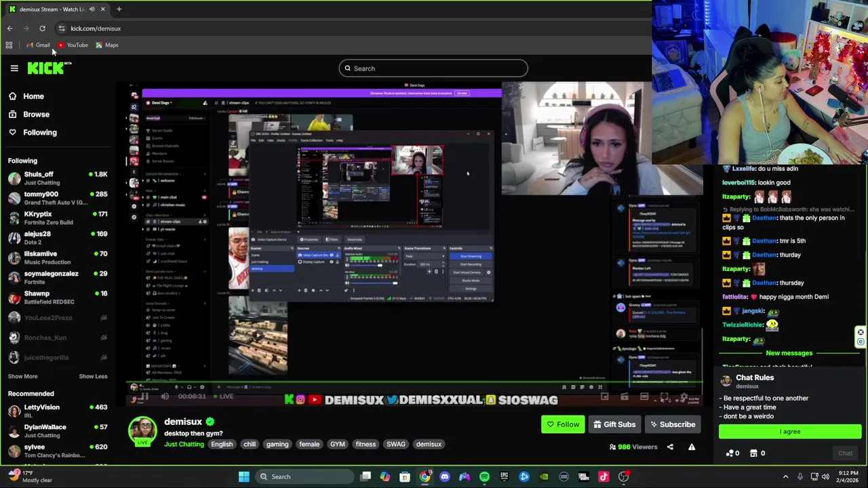This screenshot has width=868, height=488.
Task: Open the Gmail bookmark
Action: point(38,45)
